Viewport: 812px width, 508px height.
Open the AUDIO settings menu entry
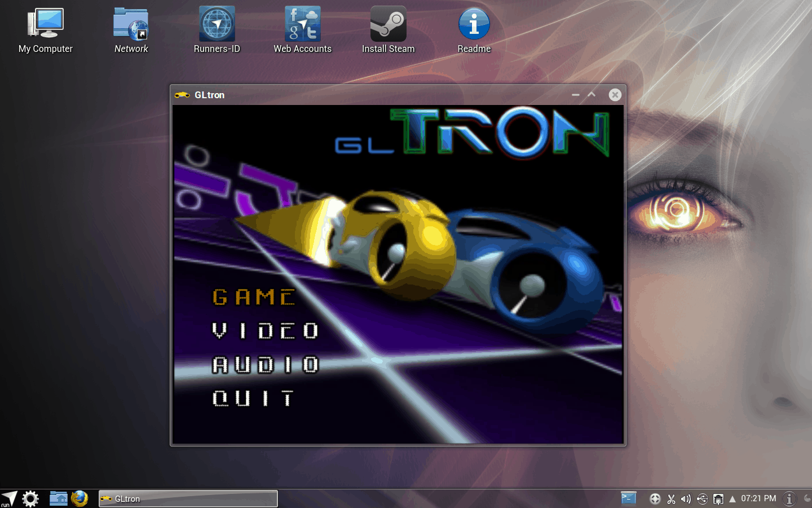coord(265,365)
